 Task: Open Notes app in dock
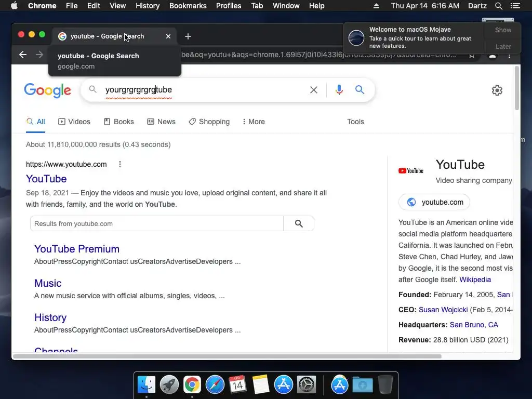click(260, 385)
